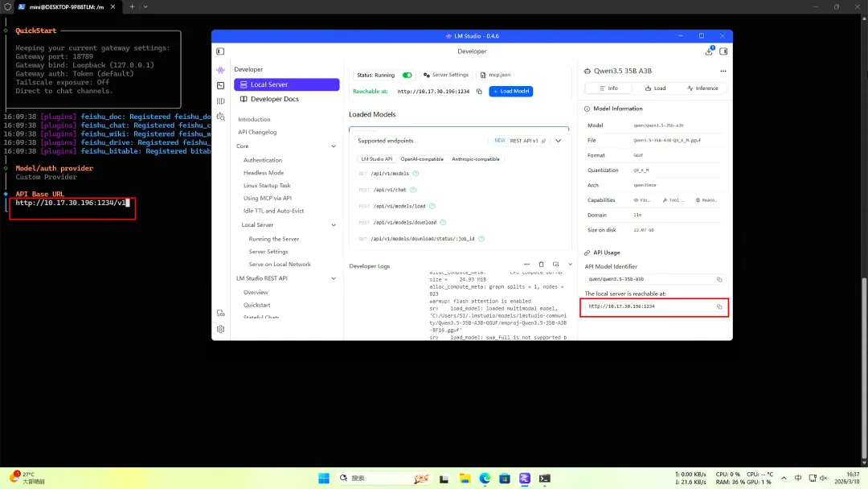This screenshot has width=868, height=489.
Task: Open the Introduction docs page
Action: [254, 119]
